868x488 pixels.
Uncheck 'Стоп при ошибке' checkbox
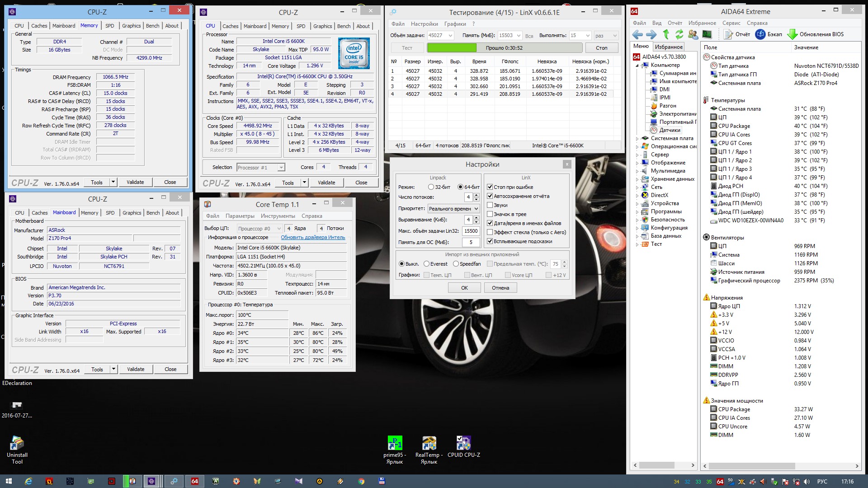(x=490, y=187)
